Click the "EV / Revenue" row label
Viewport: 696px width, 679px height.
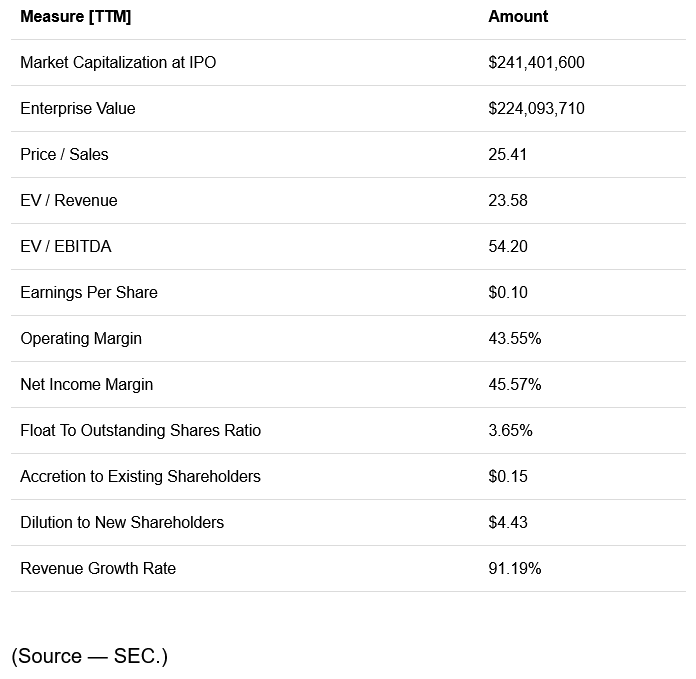coord(69,201)
